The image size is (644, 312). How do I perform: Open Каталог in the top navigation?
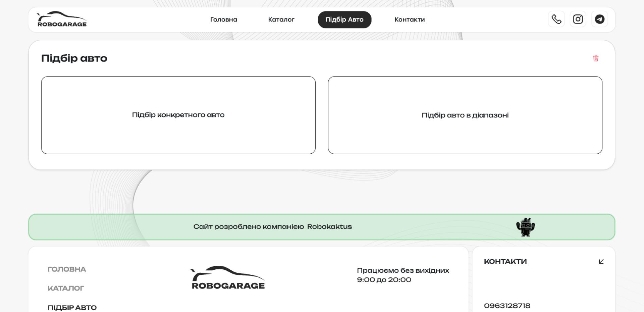click(x=281, y=20)
